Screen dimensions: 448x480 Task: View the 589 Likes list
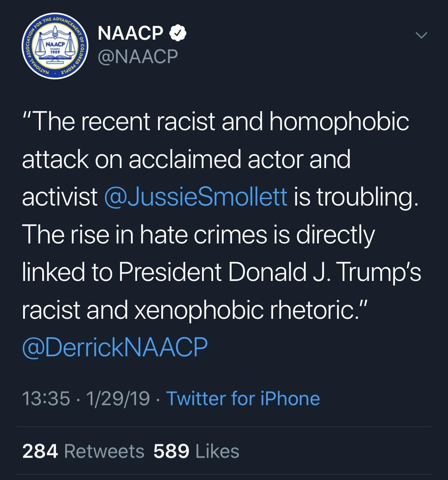click(x=196, y=452)
